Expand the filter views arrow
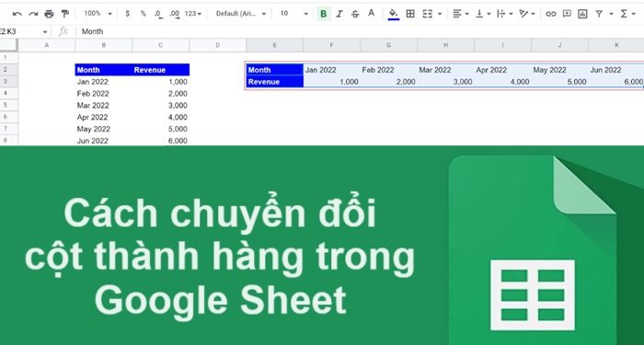Image resolution: width=644 pixels, height=345 pixels. 611,14
